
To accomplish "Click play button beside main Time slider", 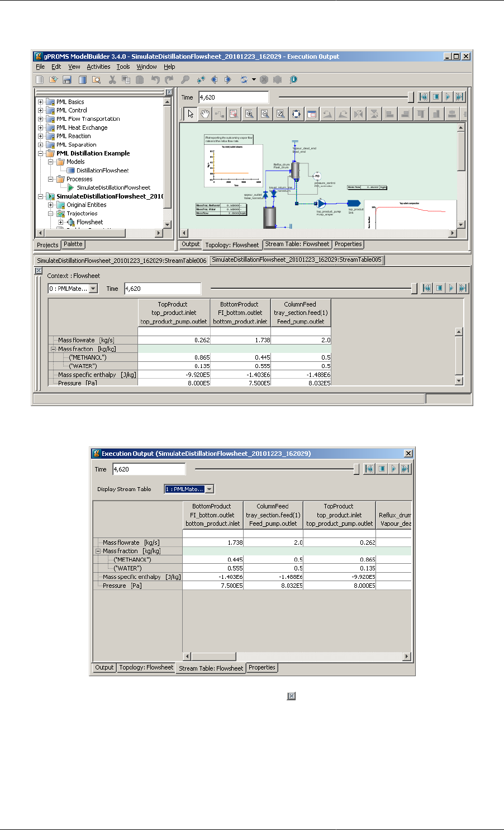I will click(x=448, y=97).
